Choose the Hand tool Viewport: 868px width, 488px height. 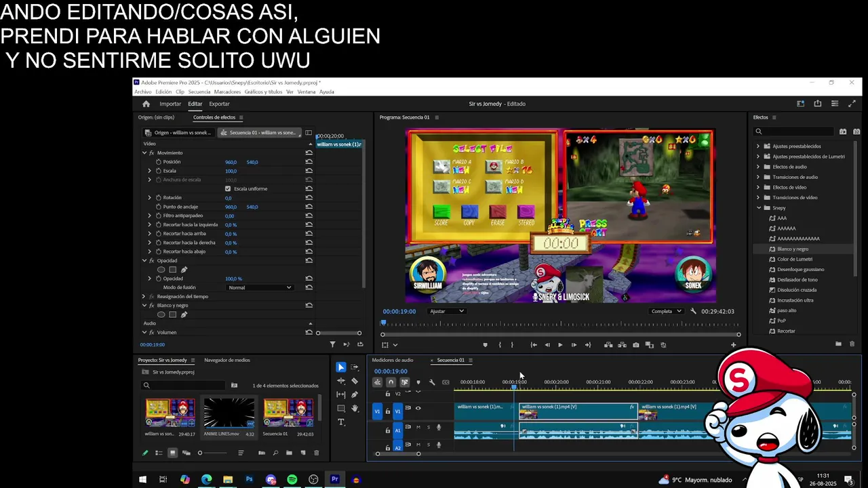355,408
